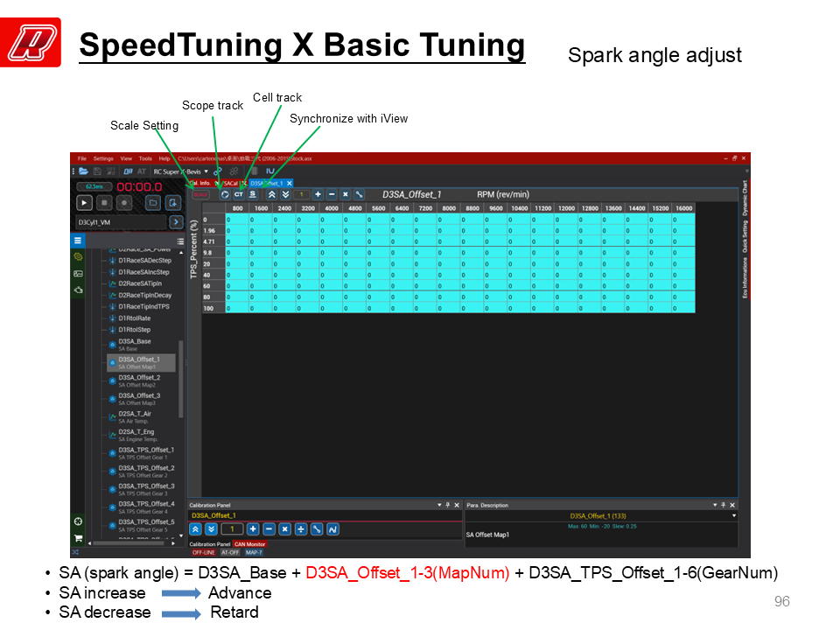
Task: Click the 800 RPM column header
Action: (x=237, y=208)
